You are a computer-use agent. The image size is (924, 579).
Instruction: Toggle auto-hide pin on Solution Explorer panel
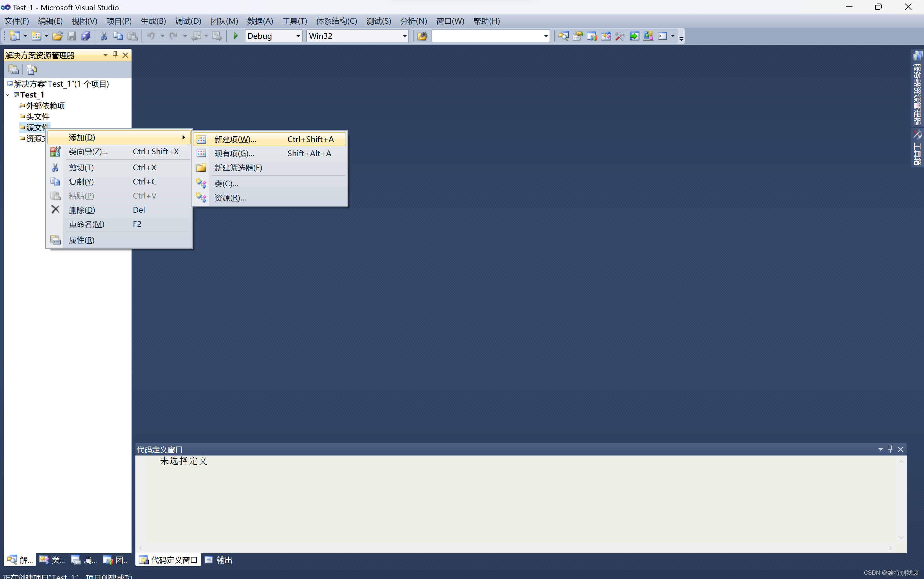point(115,55)
